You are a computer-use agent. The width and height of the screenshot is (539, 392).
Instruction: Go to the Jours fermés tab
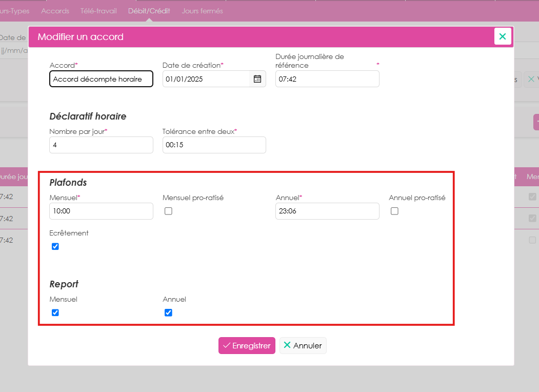pos(203,11)
